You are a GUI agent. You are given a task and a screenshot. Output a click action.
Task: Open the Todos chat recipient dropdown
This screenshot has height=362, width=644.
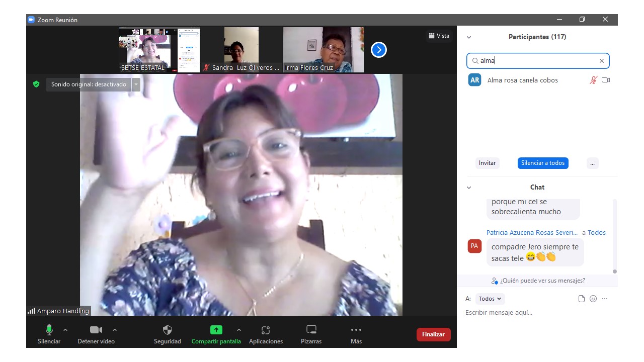(490, 299)
